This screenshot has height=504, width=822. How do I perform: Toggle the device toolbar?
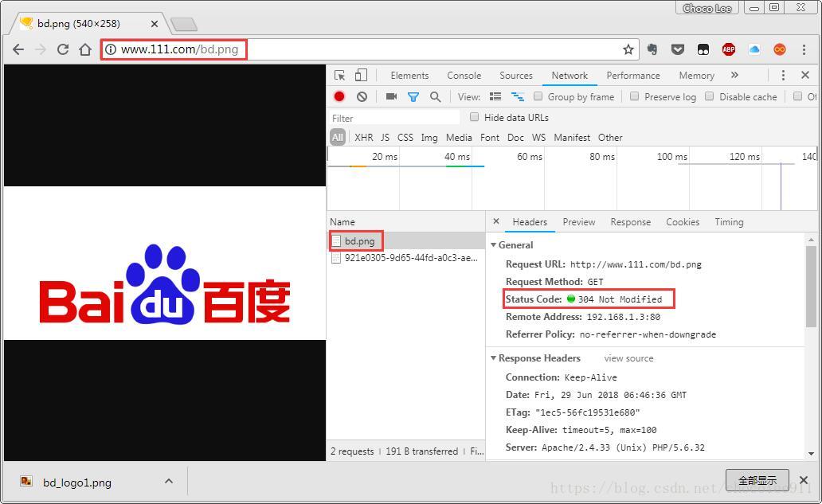point(361,76)
